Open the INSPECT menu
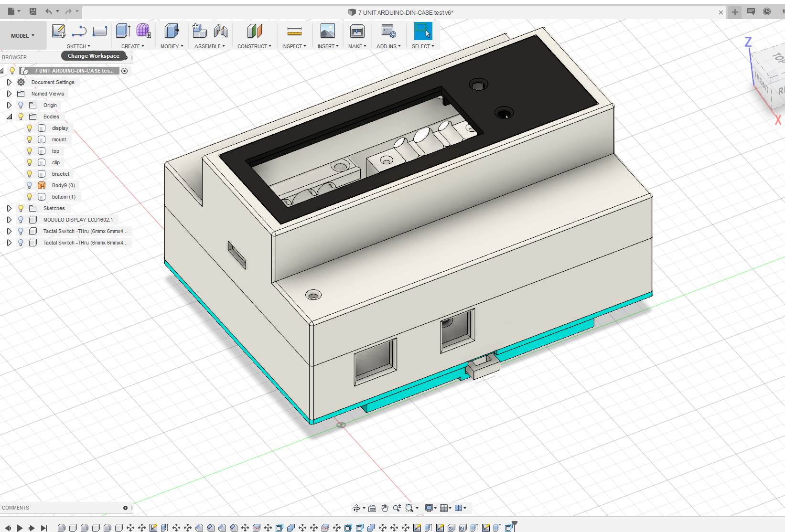Viewport: 785px width, 532px height. click(x=294, y=46)
